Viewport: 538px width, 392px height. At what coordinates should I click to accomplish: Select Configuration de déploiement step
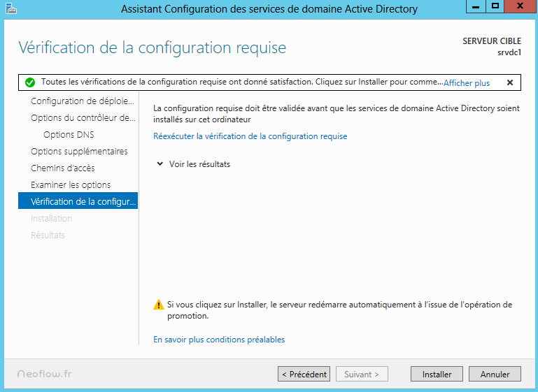(x=82, y=101)
